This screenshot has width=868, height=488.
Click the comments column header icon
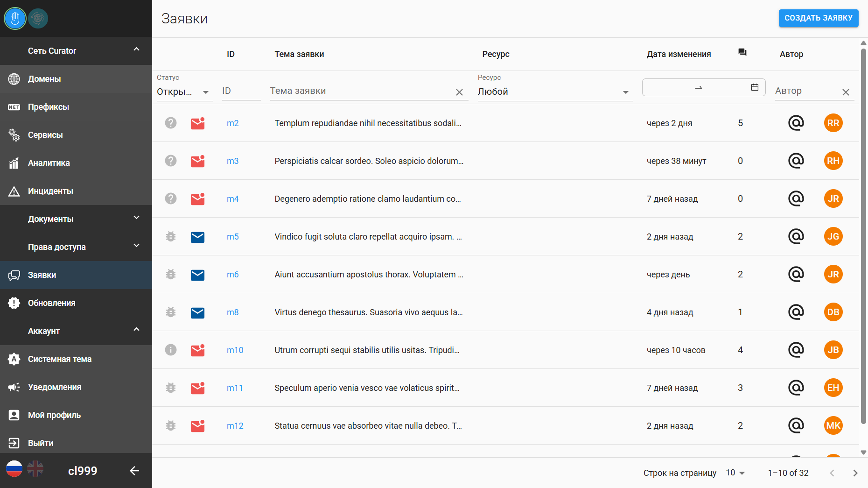click(742, 52)
